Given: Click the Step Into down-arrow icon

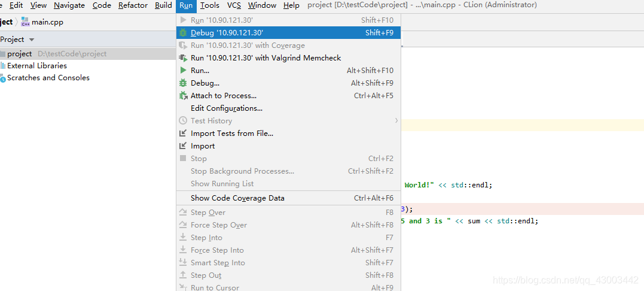Looking at the screenshot, I should 183,238.
